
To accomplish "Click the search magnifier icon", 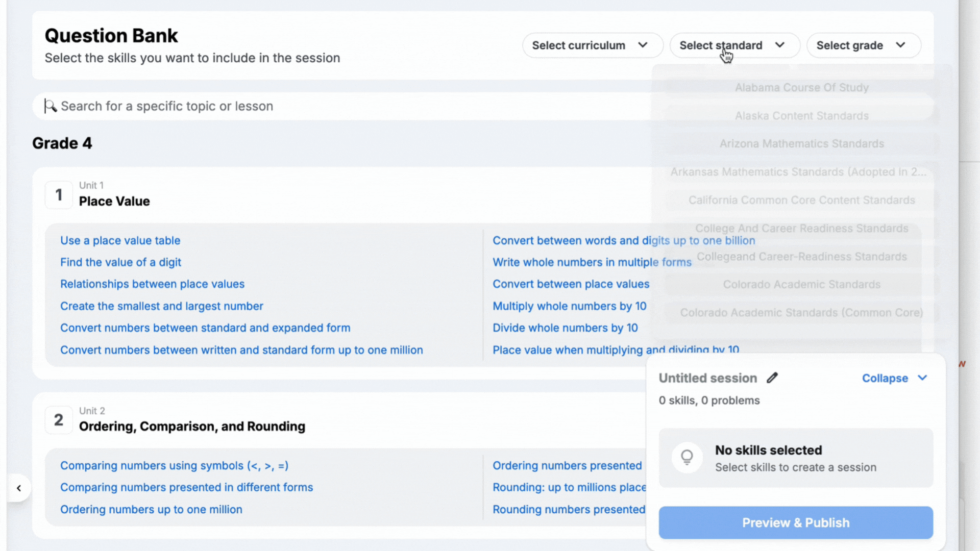I will [51, 106].
